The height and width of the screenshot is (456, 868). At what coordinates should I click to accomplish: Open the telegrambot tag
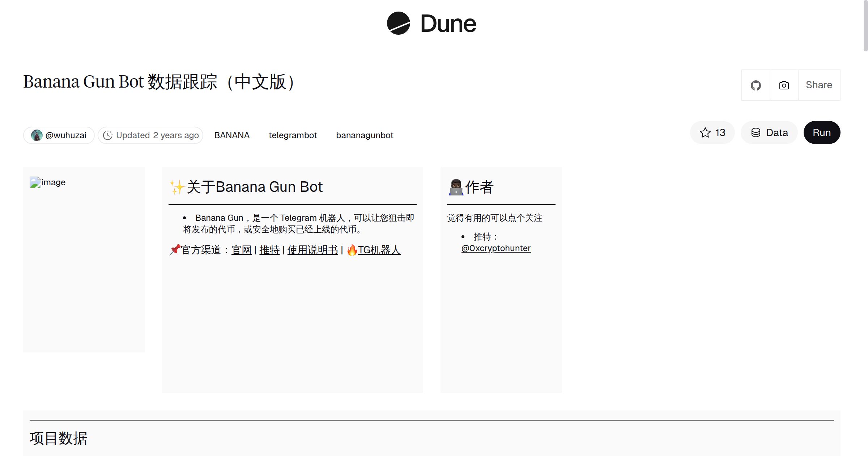[293, 135]
